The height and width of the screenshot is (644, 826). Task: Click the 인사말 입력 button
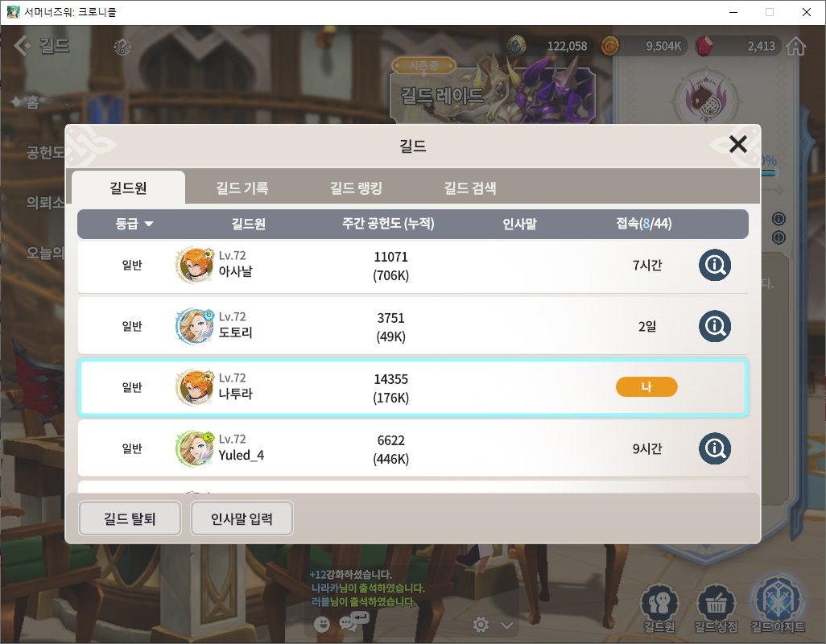click(242, 518)
